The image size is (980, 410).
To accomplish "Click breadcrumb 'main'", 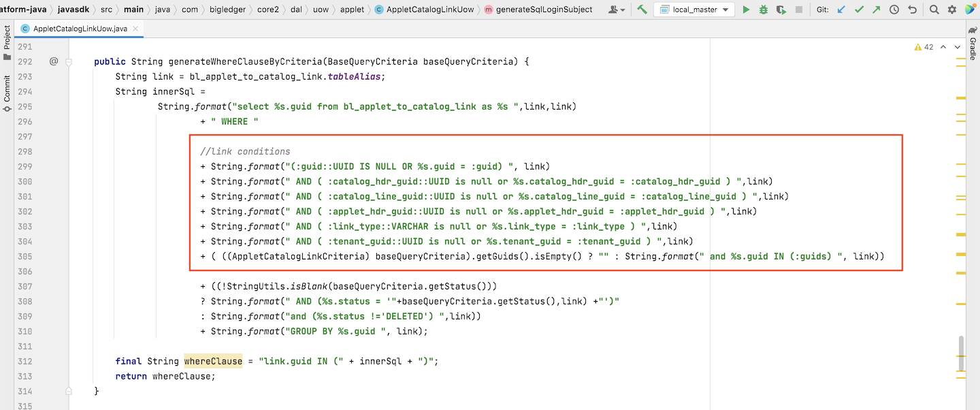I will coord(133,10).
